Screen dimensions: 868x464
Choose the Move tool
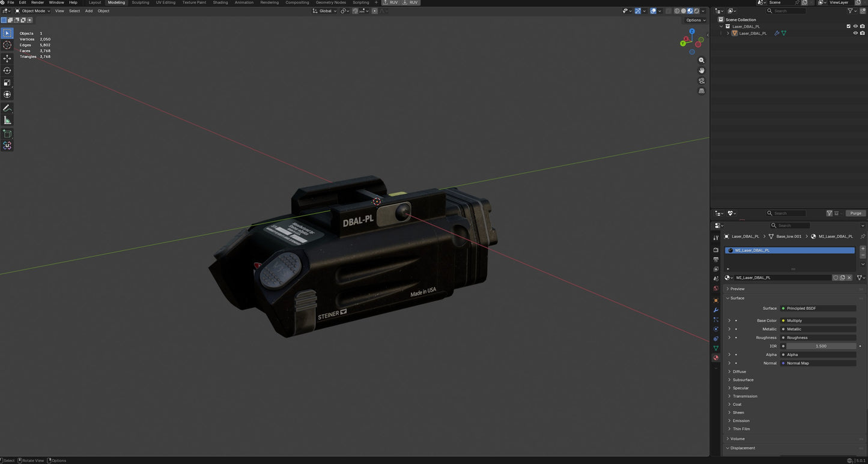(7, 58)
